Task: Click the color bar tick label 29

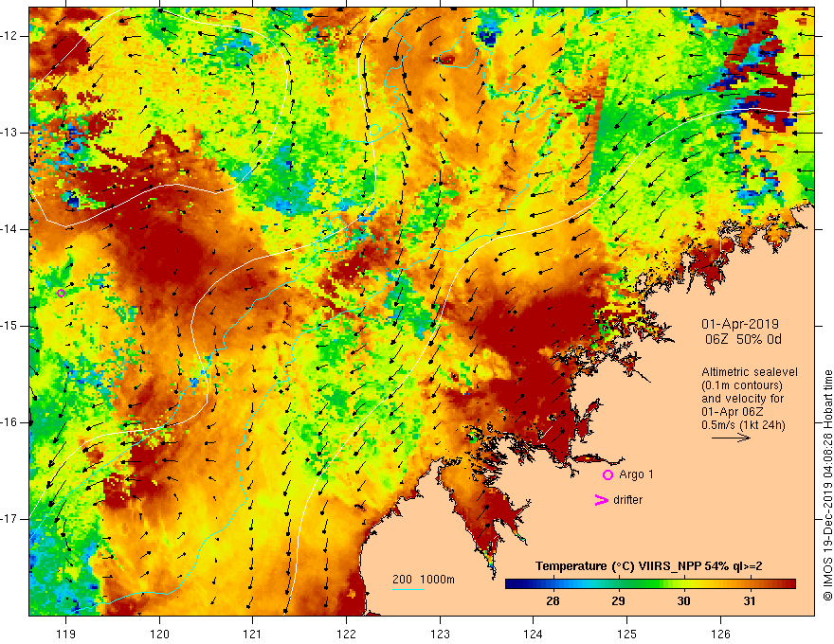Action: pos(618,601)
